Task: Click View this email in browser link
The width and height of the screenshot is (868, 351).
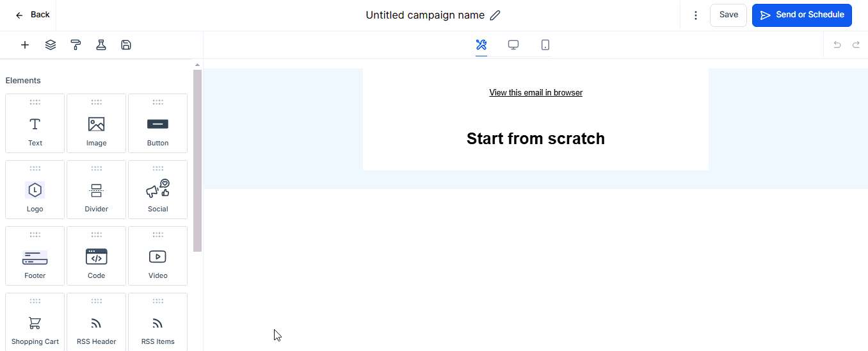Action: (536, 93)
